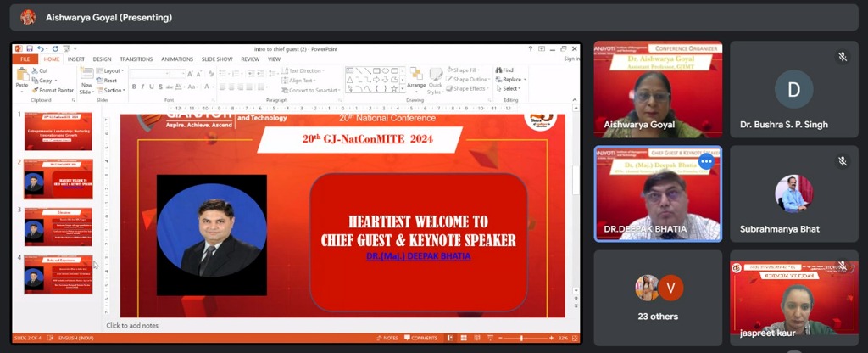Switch to the TRANSITIONS tab
868x353 pixels.
tap(136, 59)
